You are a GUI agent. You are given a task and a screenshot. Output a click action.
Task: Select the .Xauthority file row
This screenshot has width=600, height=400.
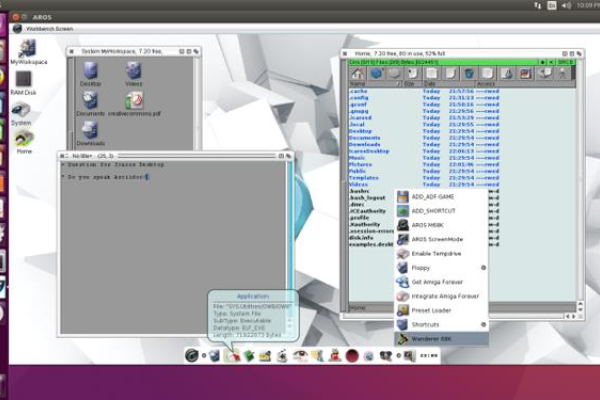point(371,224)
